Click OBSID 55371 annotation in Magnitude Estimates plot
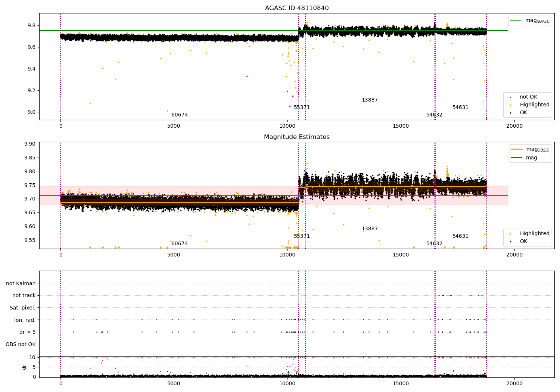 tap(302, 236)
